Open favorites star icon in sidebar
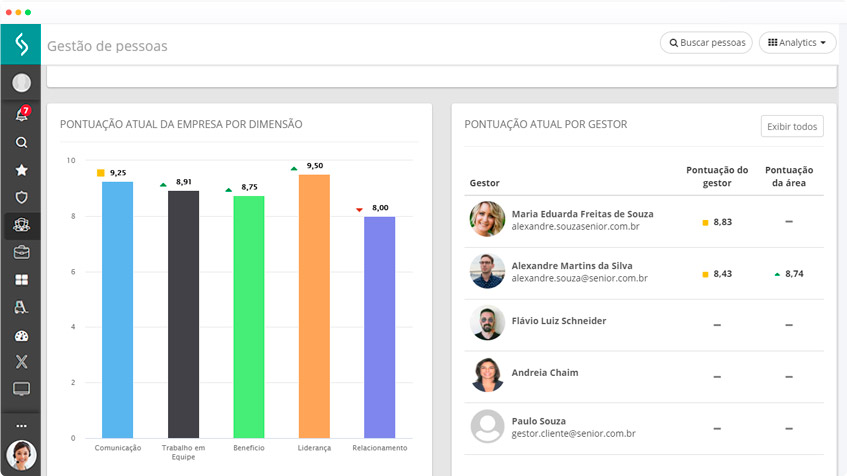 [x=21, y=170]
